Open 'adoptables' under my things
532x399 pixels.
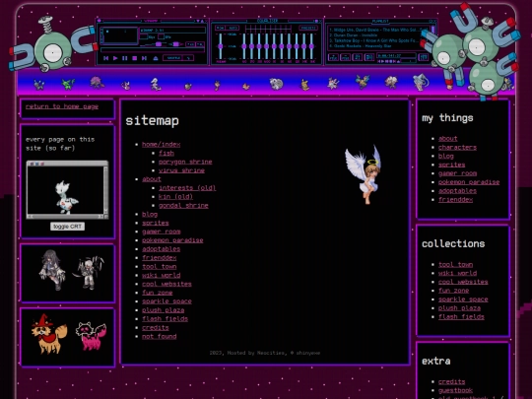point(457,191)
